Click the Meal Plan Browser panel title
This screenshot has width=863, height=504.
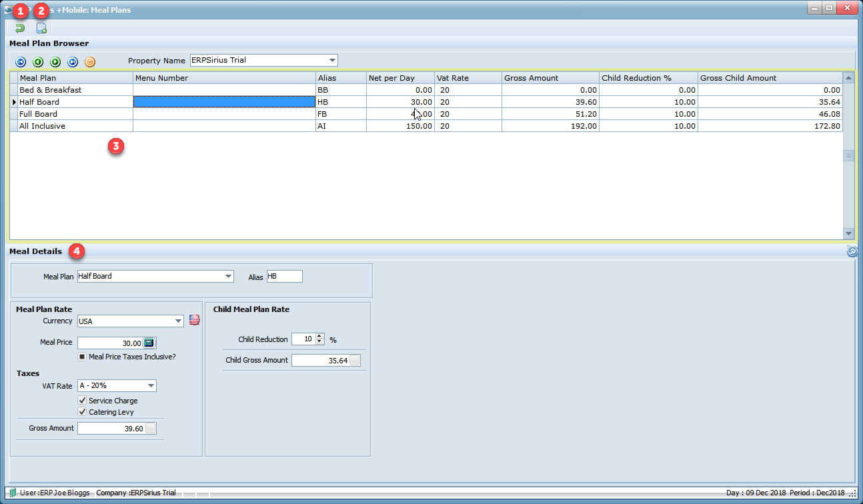[x=49, y=43]
